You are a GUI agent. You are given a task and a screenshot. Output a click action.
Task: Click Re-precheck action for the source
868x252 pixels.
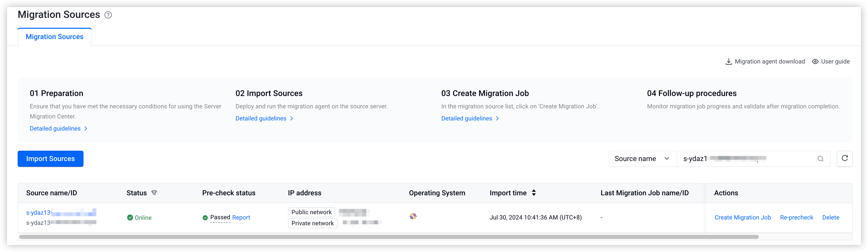(797, 218)
